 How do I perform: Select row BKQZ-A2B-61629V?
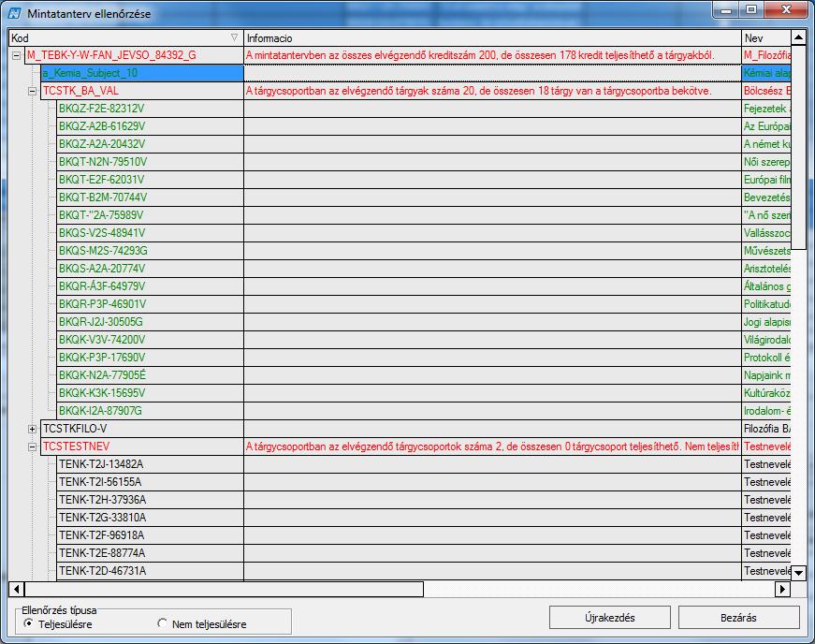[x=150, y=126]
